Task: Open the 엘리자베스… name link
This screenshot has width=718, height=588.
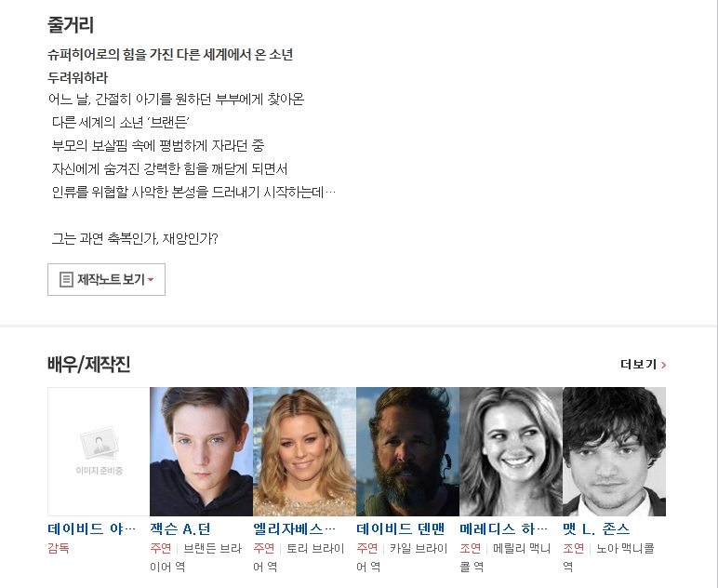Action: coord(295,528)
